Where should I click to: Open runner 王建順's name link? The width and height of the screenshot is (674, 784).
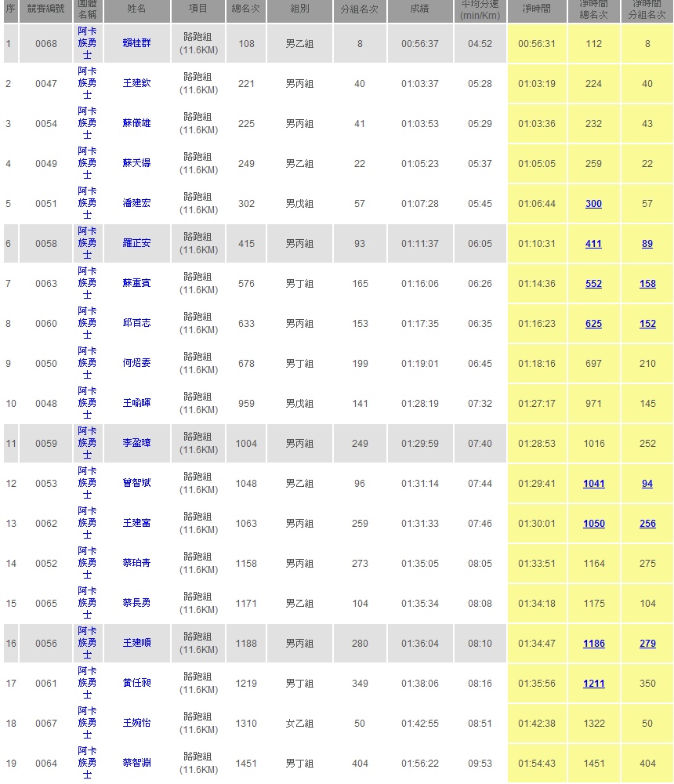pos(136,643)
